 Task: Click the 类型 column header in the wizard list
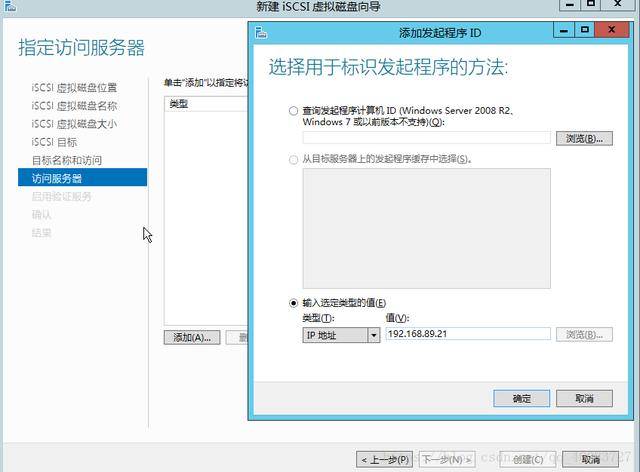[206, 104]
